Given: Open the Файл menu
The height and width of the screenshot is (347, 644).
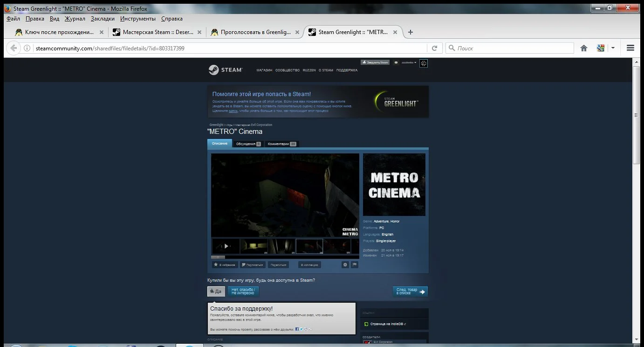Looking at the screenshot, I should (x=13, y=19).
